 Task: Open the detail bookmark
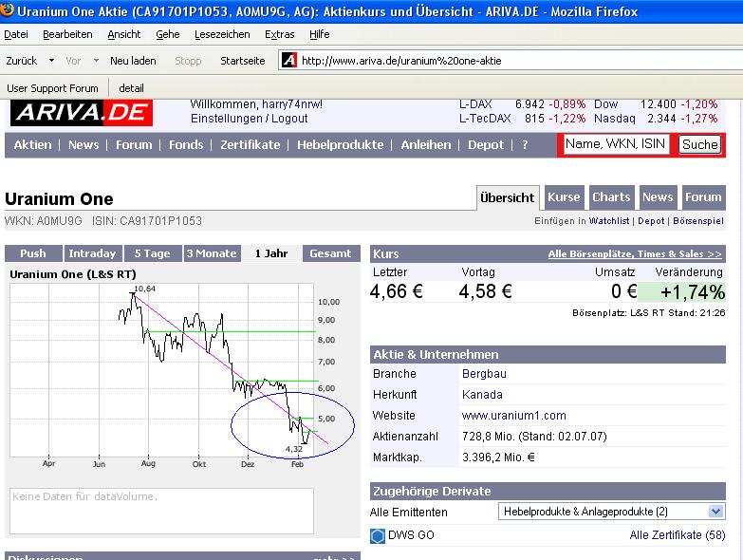tap(131, 88)
